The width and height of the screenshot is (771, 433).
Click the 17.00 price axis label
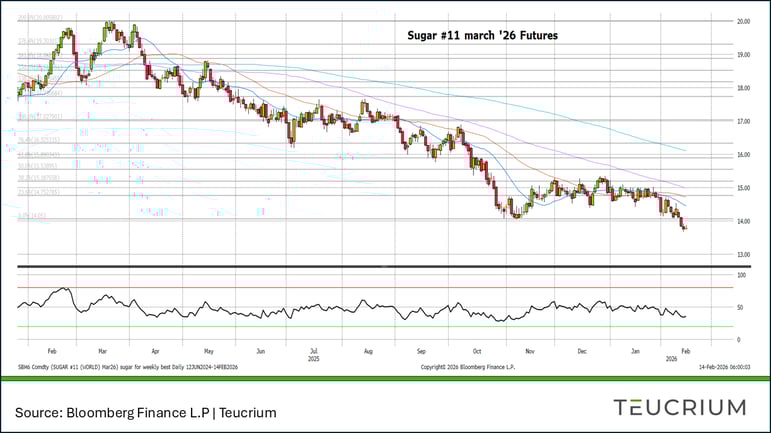pyautogui.click(x=743, y=121)
